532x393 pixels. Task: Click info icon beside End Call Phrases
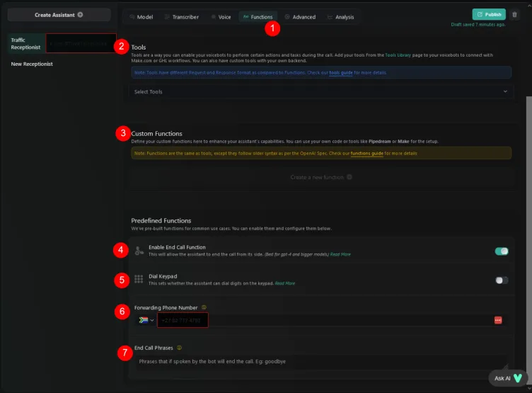180,348
